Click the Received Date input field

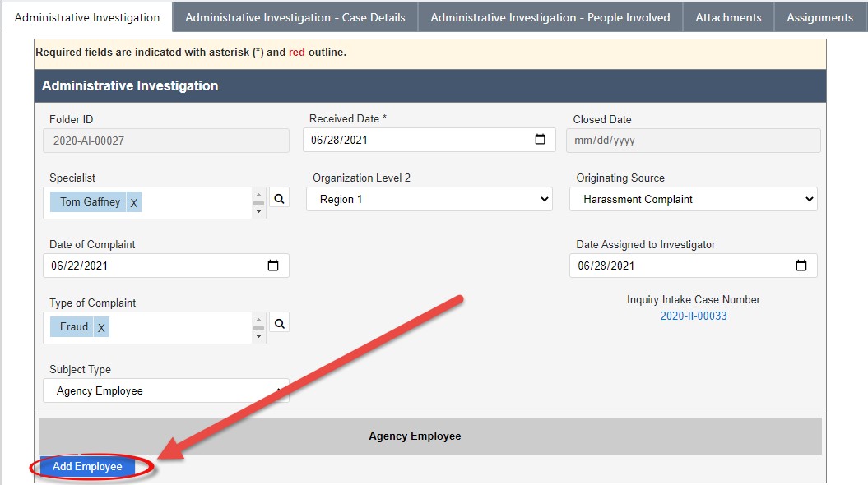pyautogui.click(x=429, y=140)
